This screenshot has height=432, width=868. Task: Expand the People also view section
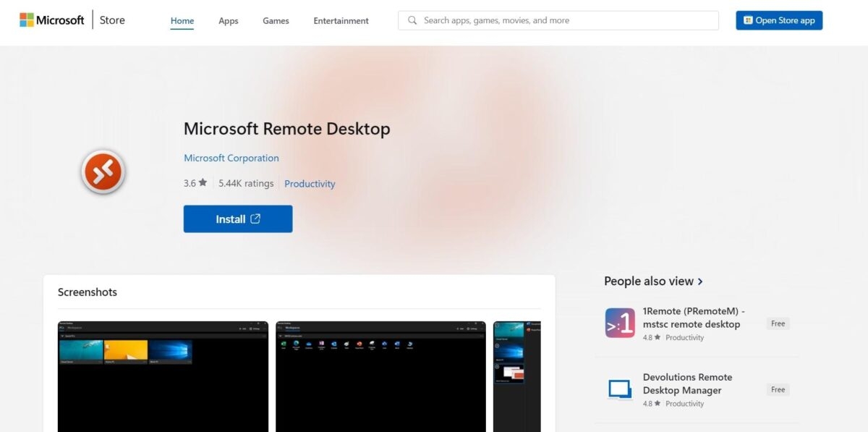654,281
